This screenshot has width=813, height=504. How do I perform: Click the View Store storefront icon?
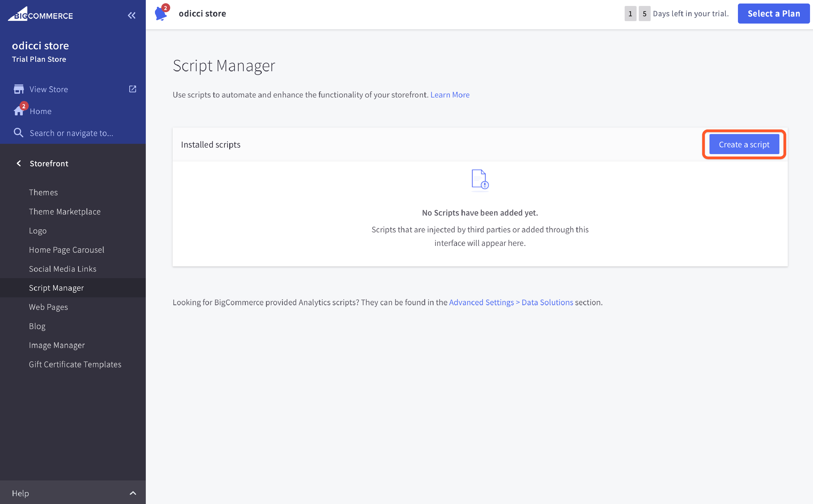[x=19, y=89]
